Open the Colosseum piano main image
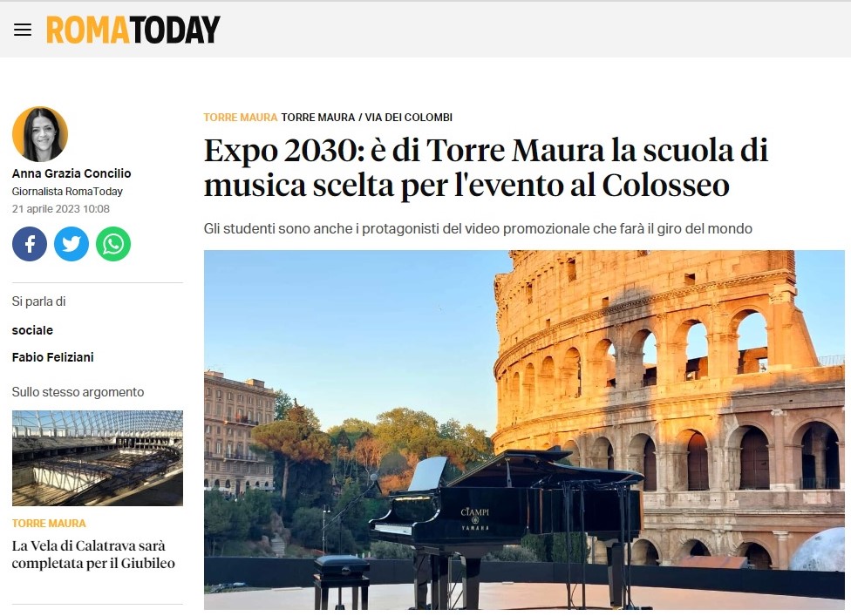The height and width of the screenshot is (616, 851). click(524, 430)
